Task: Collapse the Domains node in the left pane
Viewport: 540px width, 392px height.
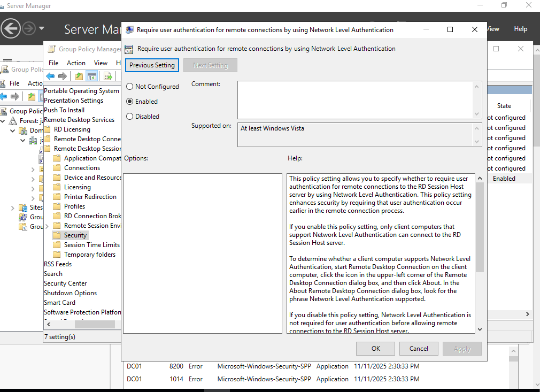Action: (12, 130)
